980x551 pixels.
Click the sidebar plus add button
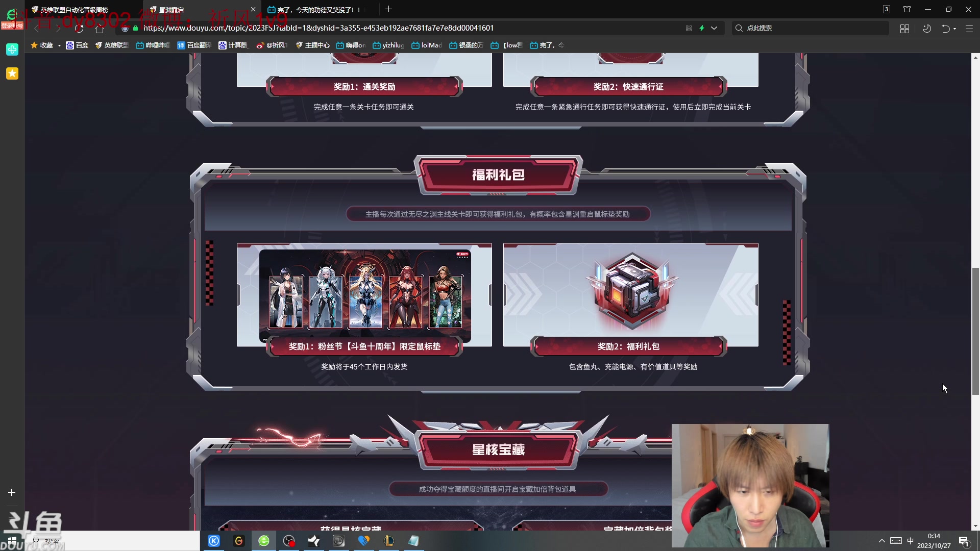click(12, 492)
